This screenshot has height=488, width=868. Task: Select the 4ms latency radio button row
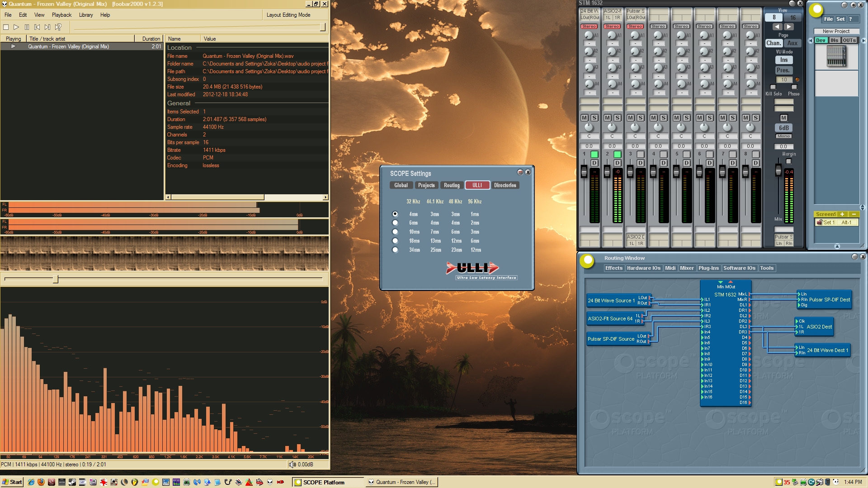(395, 214)
